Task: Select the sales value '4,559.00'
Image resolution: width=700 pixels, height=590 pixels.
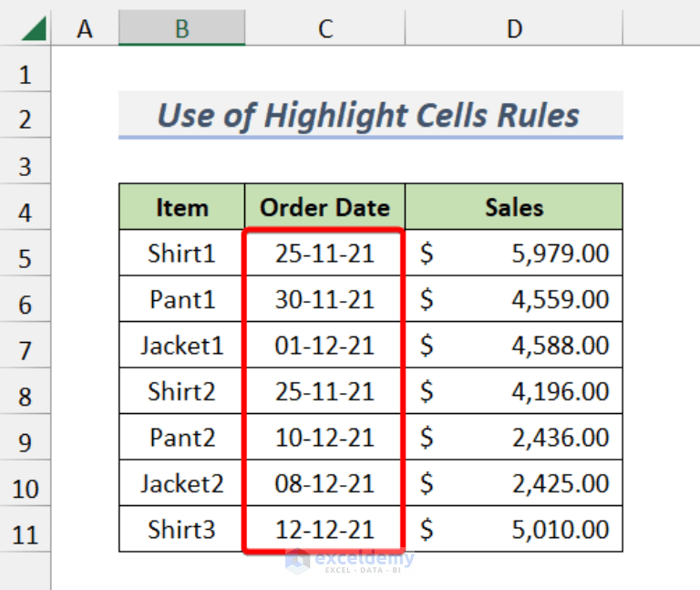Action: click(514, 299)
